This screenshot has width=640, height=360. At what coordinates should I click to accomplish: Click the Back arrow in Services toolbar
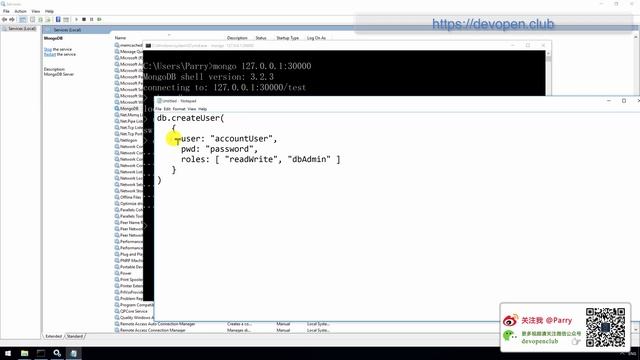click(x=4, y=20)
